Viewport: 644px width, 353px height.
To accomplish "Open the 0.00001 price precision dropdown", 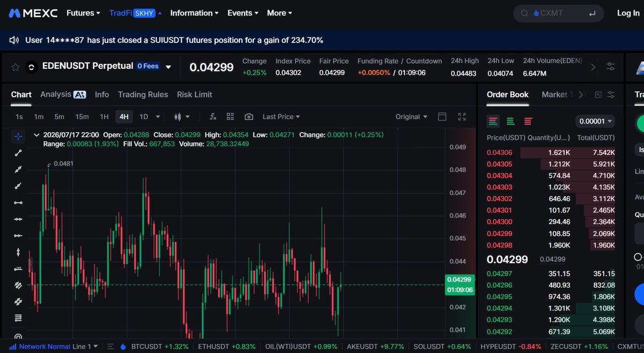I will coord(595,121).
